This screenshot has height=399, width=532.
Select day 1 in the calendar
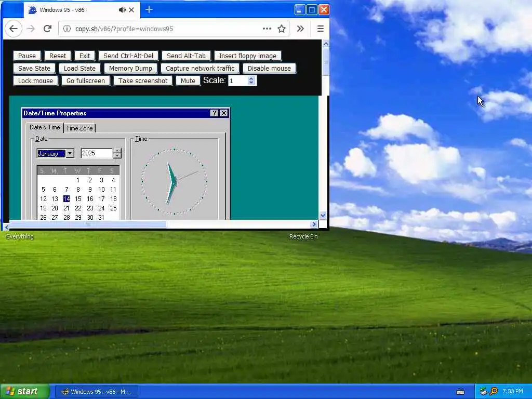[78, 180]
